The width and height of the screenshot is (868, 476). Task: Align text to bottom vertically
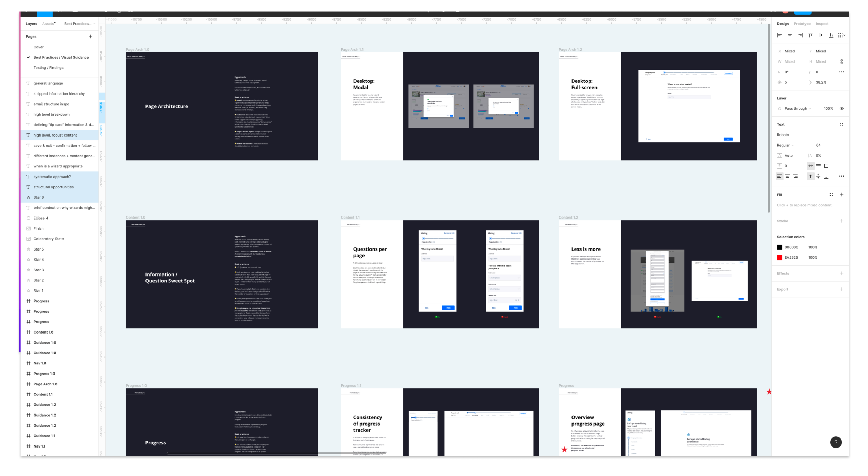pos(826,177)
